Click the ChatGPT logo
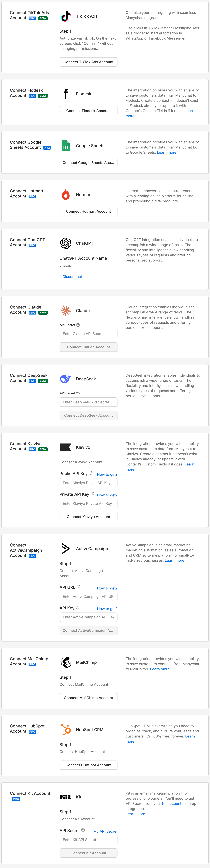The width and height of the screenshot is (210, 868). pyautogui.click(x=65, y=243)
